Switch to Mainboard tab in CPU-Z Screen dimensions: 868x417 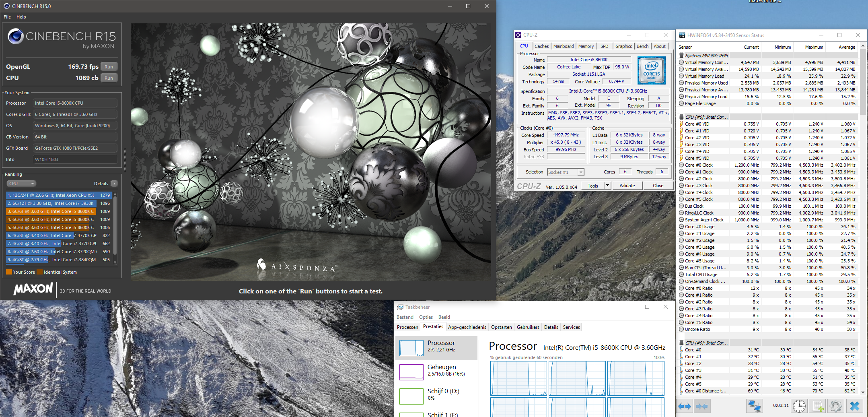click(x=564, y=46)
